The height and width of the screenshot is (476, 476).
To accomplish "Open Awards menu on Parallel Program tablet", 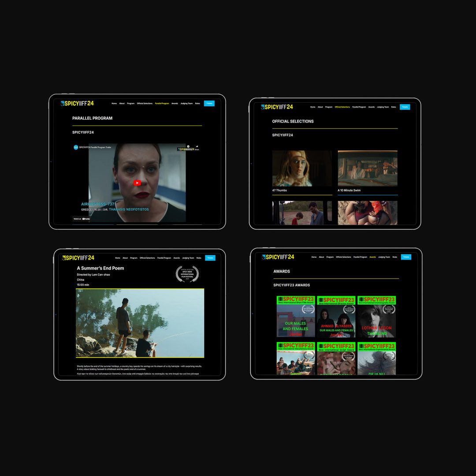I will tap(175, 104).
